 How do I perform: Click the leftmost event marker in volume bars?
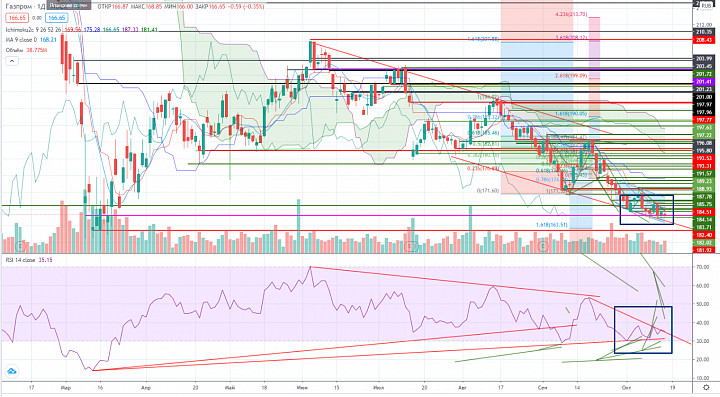19,246
